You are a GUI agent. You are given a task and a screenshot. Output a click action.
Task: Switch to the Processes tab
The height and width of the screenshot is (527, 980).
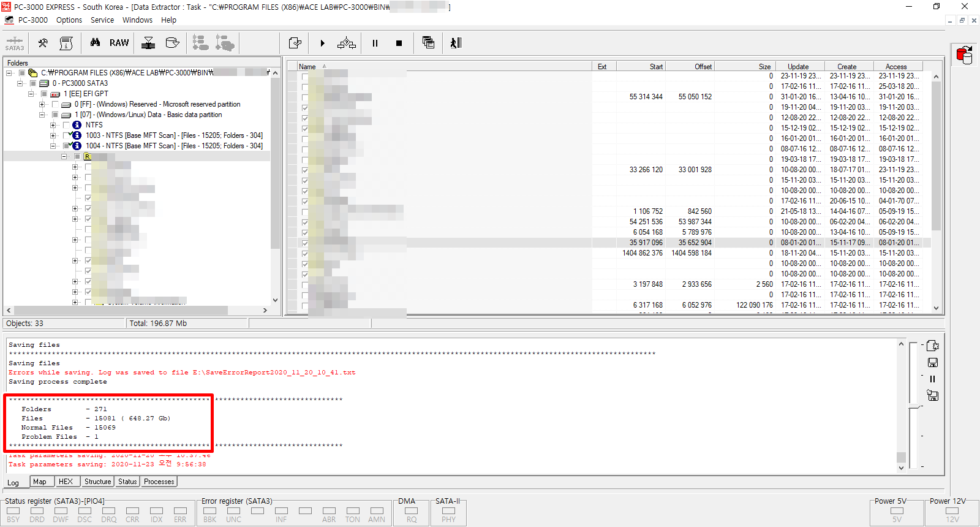pyautogui.click(x=159, y=482)
